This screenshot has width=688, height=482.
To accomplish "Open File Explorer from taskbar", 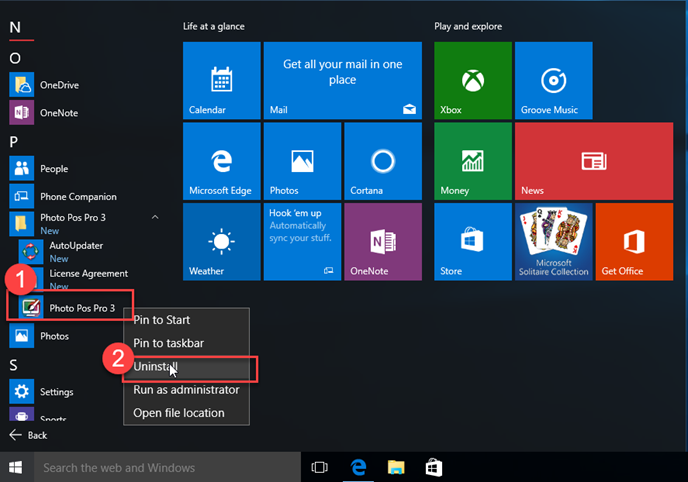I will (x=396, y=468).
